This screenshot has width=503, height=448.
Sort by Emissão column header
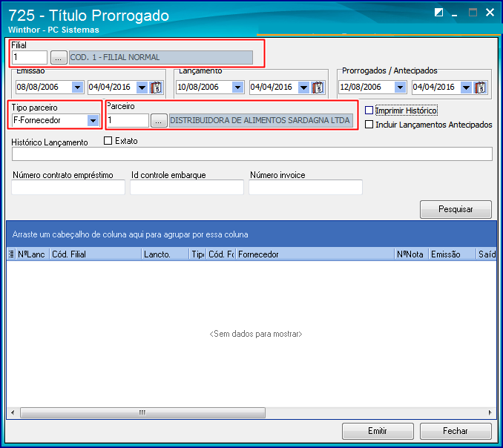(452, 254)
